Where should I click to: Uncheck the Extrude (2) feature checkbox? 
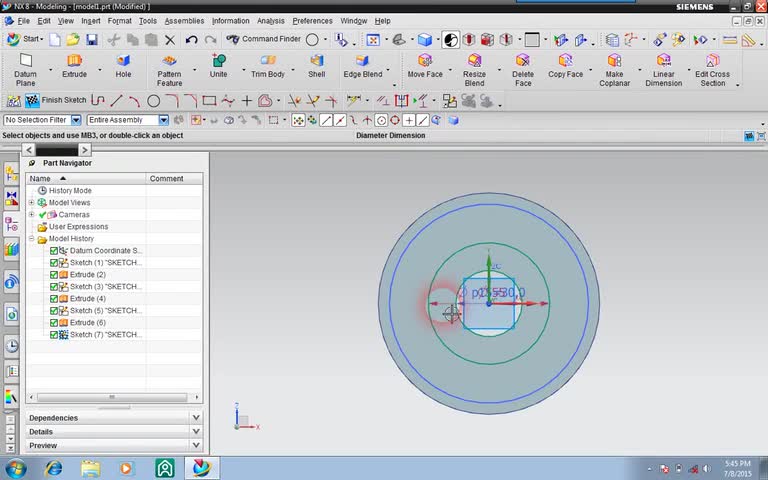(54, 275)
